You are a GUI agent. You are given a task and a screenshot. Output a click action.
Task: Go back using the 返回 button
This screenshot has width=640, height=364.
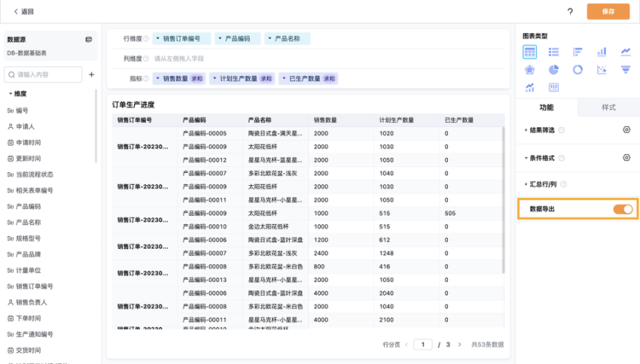pyautogui.click(x=24, y=11)
